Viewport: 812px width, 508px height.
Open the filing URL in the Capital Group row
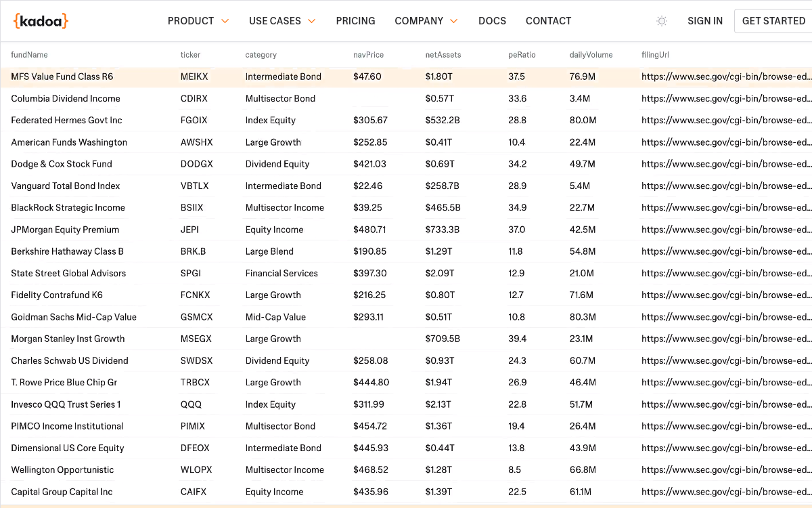click(726, 492)
